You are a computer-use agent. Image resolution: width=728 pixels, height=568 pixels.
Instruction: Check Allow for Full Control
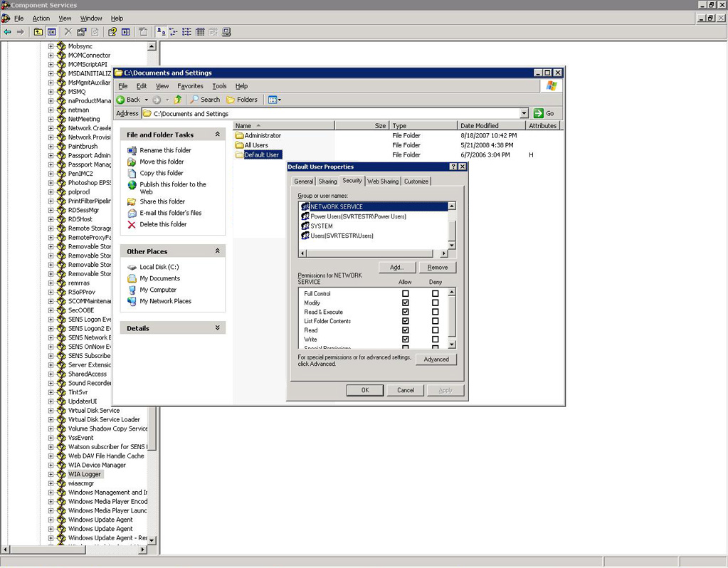pos(406,293)
